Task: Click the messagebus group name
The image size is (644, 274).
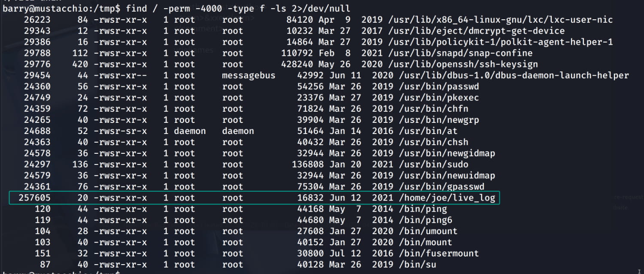Action: point(248,75)
